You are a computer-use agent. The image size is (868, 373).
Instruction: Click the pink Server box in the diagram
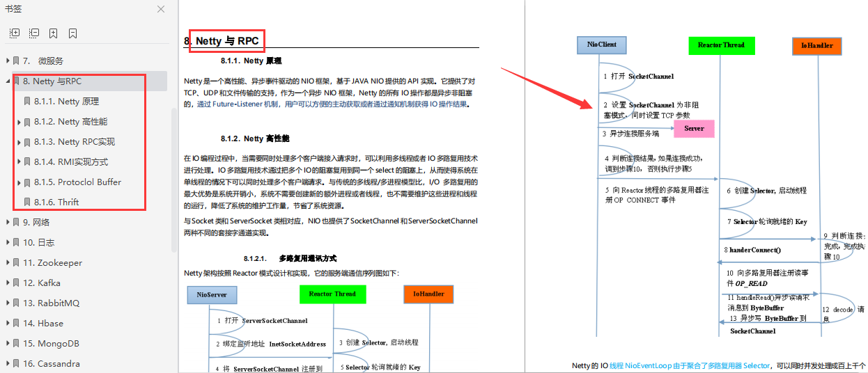click(694, 129)
